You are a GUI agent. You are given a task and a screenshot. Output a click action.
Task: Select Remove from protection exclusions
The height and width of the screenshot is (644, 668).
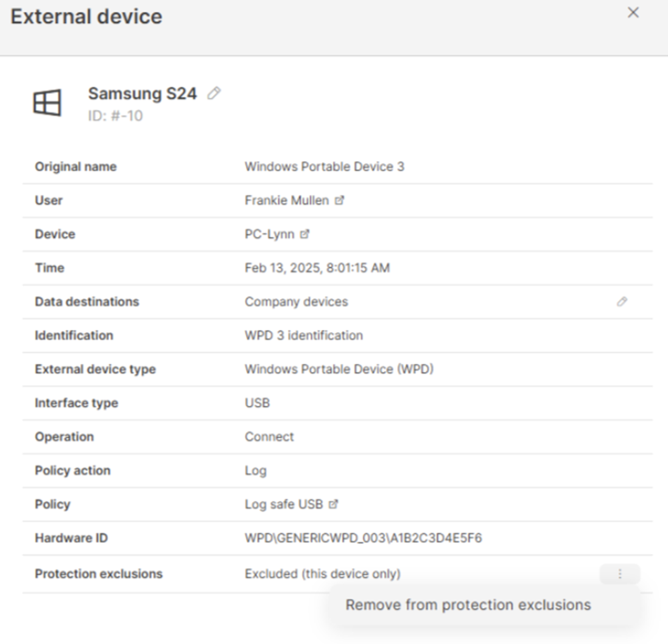(x=468, y=605)
